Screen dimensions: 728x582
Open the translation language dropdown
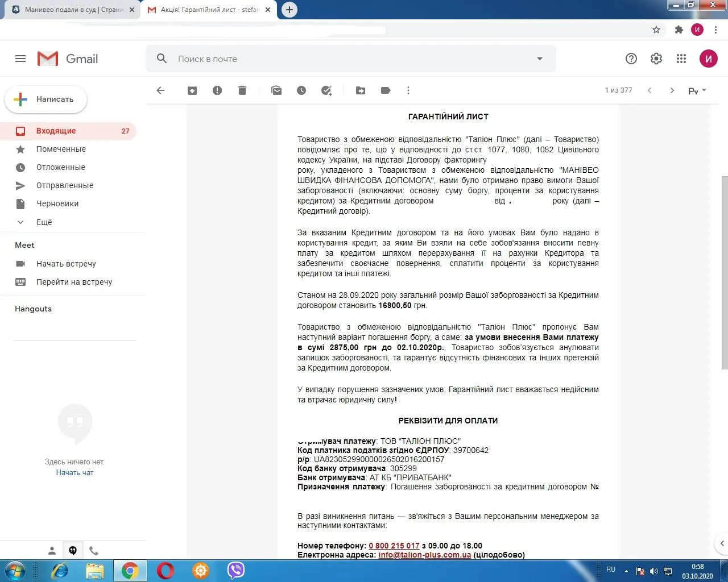(x=696, y=90)
